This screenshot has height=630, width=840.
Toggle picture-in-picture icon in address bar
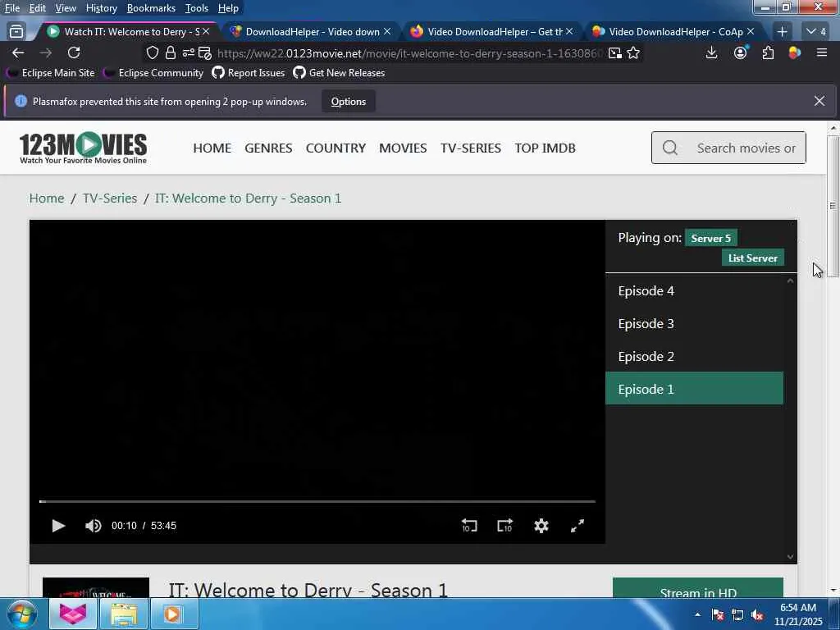tap(615, 53)
